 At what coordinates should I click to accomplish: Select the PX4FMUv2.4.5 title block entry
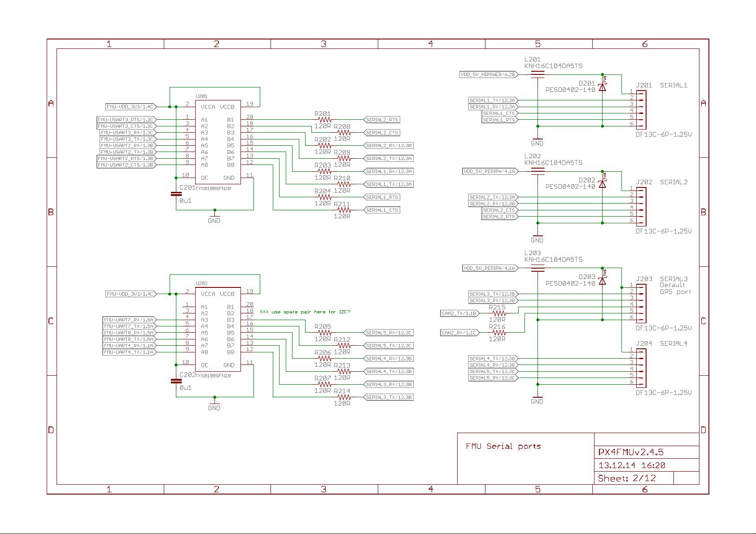tap(630, 453)
